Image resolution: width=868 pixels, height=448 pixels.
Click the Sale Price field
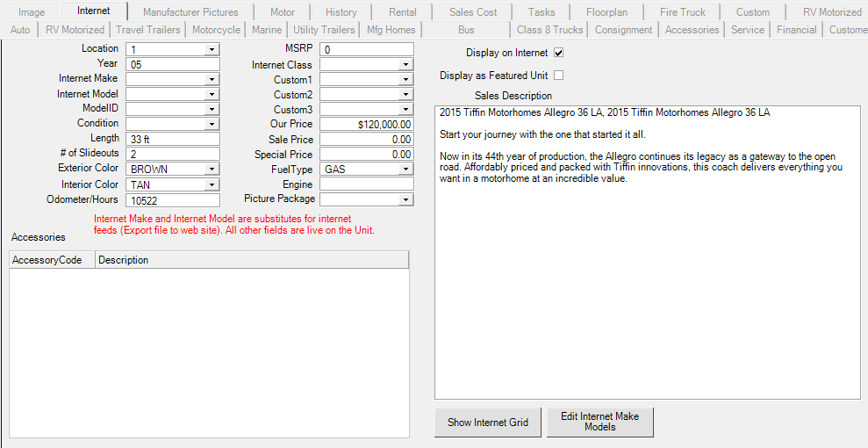pyautogui.click(x=367, y=140)
